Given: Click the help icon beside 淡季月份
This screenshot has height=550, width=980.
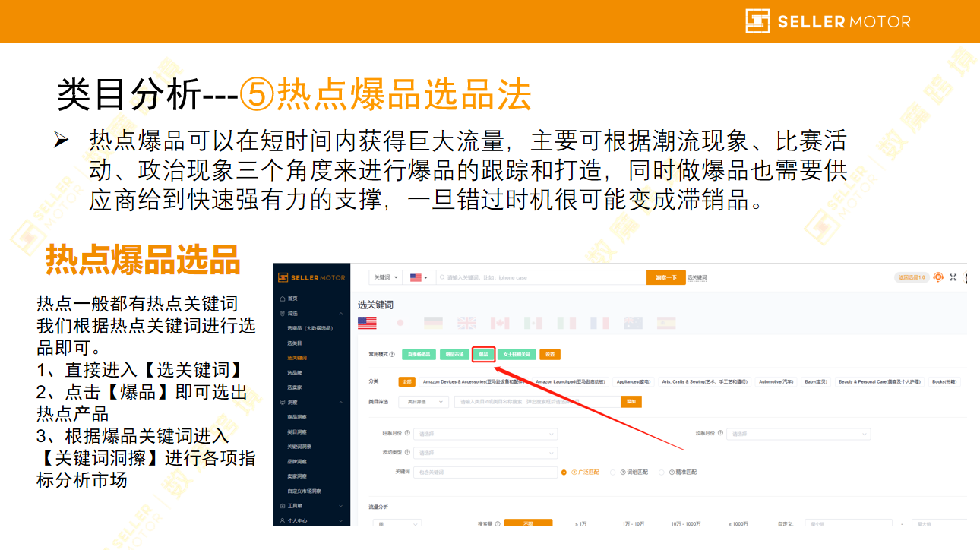Looking at the screenshot, I should pyautogui.click(x=722, y=434).
